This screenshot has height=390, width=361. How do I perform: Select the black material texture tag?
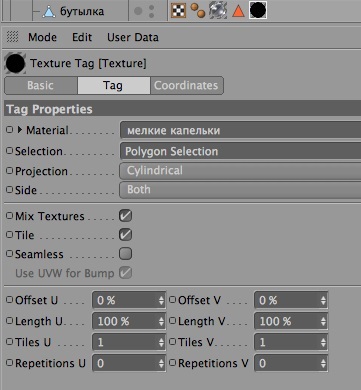tap(258, 10)
